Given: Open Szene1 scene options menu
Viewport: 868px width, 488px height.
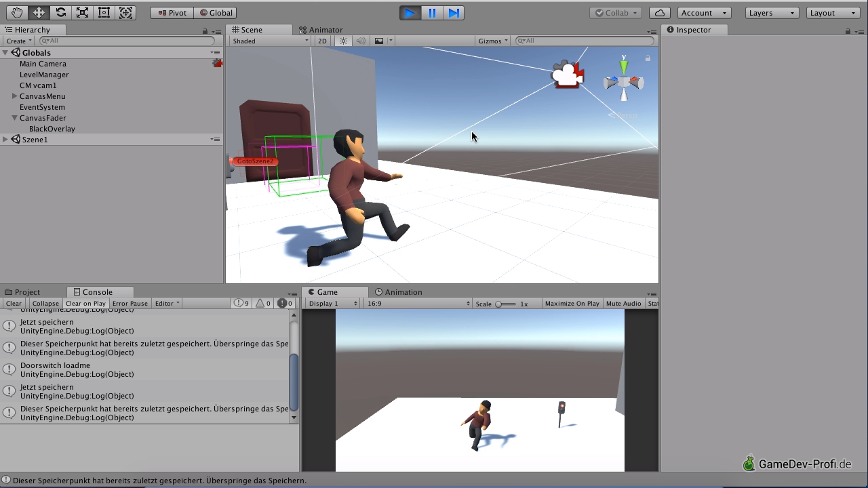Looking at the screenshot, I should [x=215, y=140].
